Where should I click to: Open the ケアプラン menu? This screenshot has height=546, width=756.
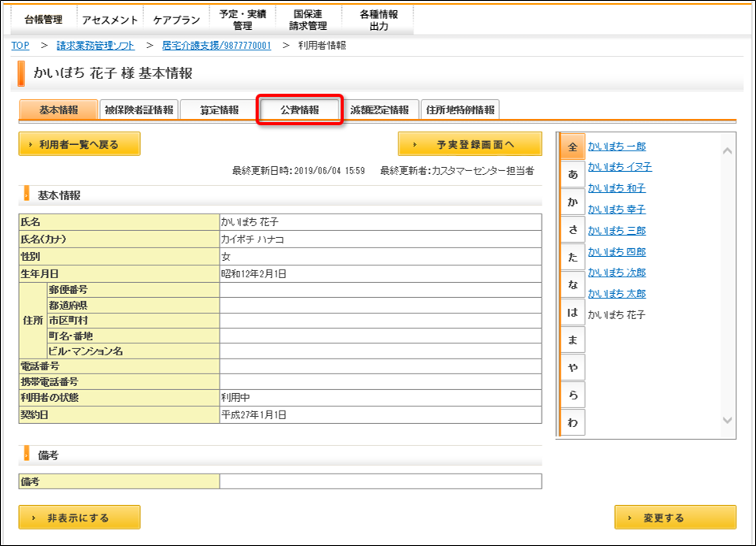point(176,20)
